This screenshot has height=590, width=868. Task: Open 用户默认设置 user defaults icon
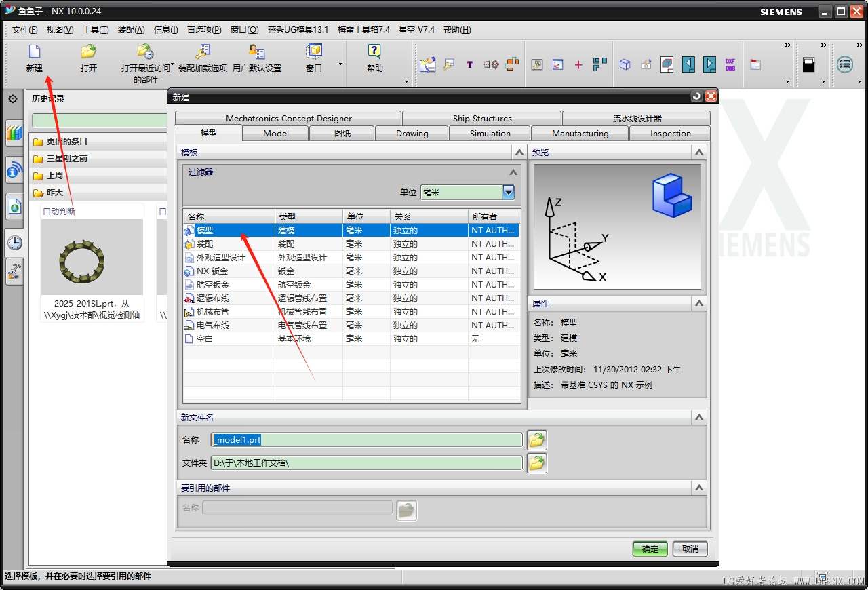[256, 52]
